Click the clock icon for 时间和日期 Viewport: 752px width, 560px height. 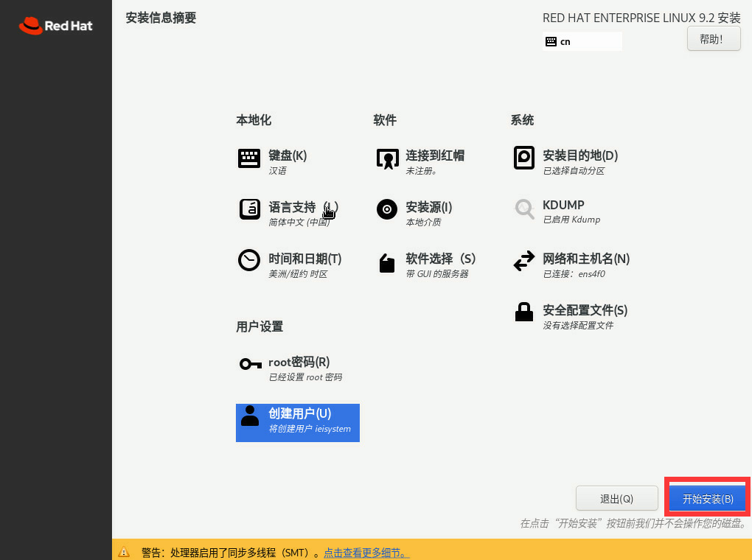249,260
